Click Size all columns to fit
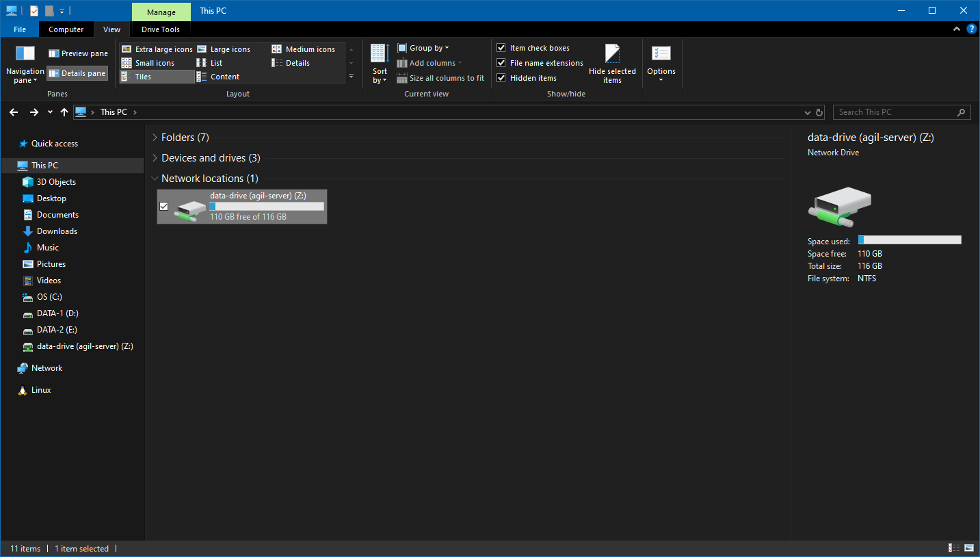The width and height of the screenshot is (980, 557). 440,78
